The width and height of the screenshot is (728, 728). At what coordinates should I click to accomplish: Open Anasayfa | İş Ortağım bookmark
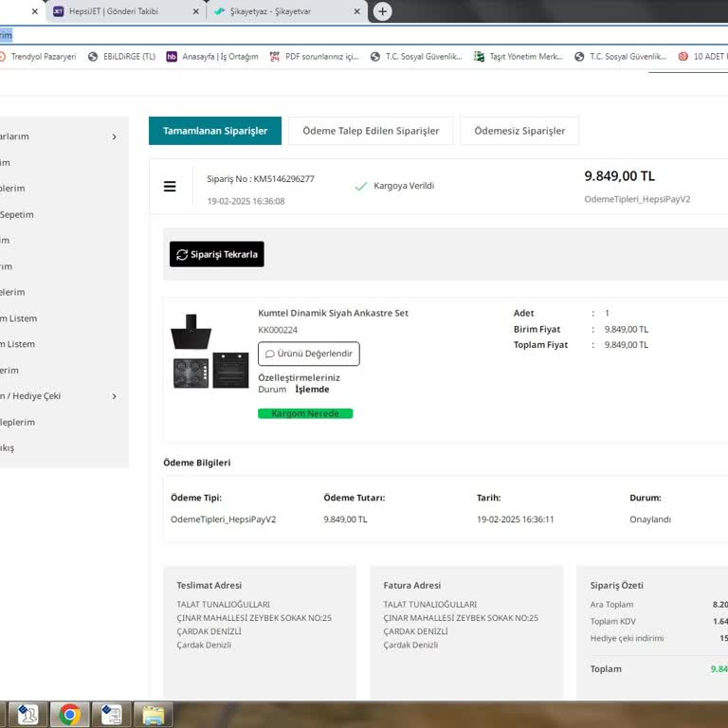coord(212,57)
